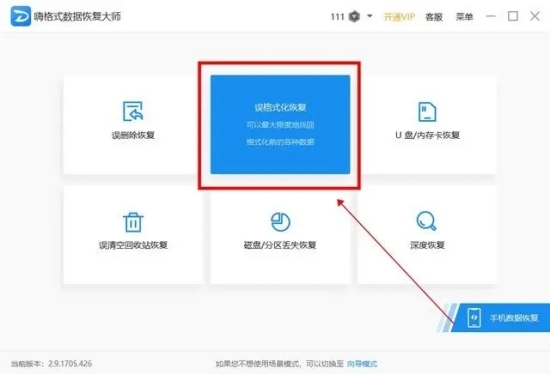The width and height of the screenshot is (550, 374).
Task: Click the U 盘/内存卡恢复 label
Action: (427, 135)
